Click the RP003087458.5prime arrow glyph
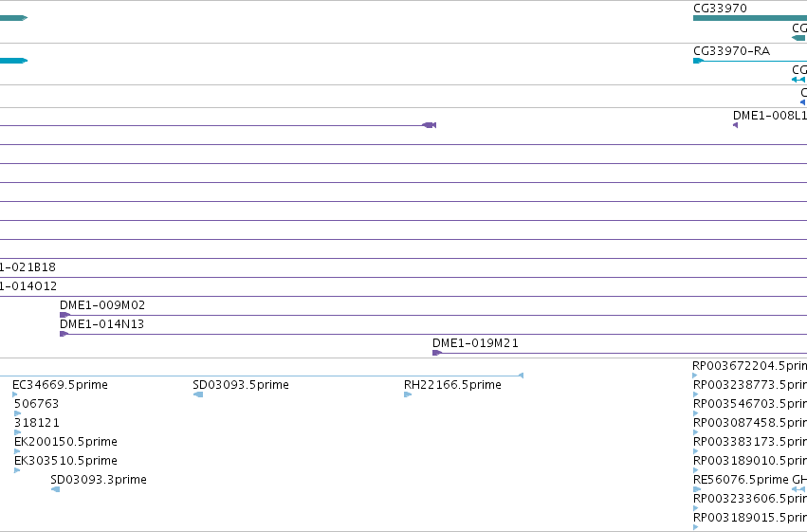 pos(696,432)
